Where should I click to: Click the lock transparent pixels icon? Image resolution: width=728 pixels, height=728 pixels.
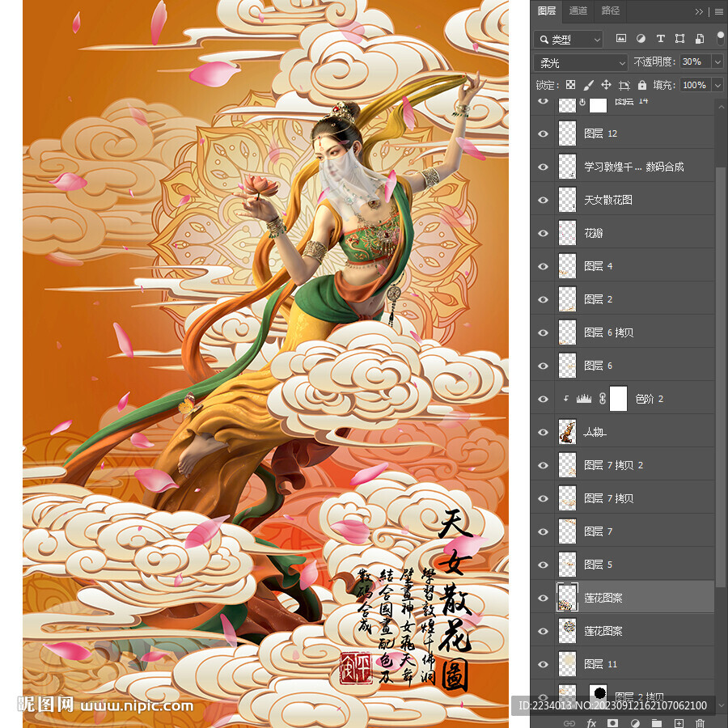point(570,85)
